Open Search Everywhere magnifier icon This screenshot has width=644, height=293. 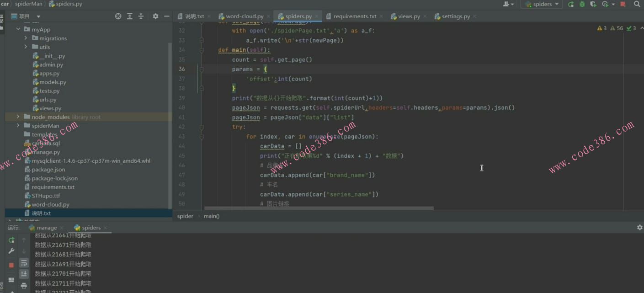637,4
